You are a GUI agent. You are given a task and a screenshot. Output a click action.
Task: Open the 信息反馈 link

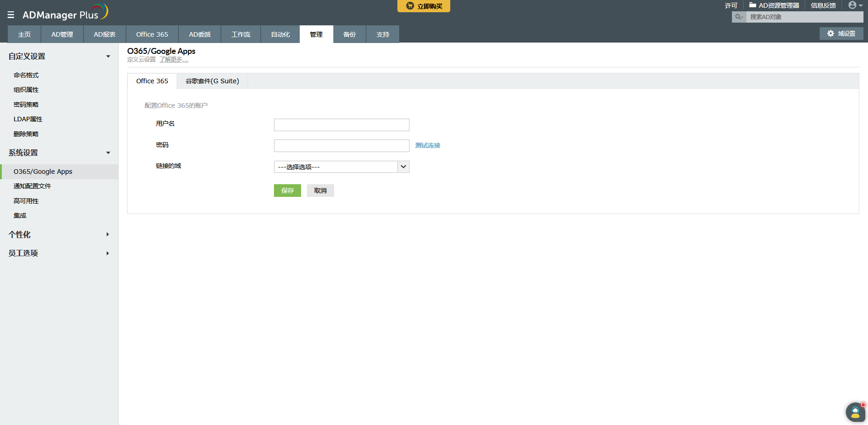click(823, 5)
